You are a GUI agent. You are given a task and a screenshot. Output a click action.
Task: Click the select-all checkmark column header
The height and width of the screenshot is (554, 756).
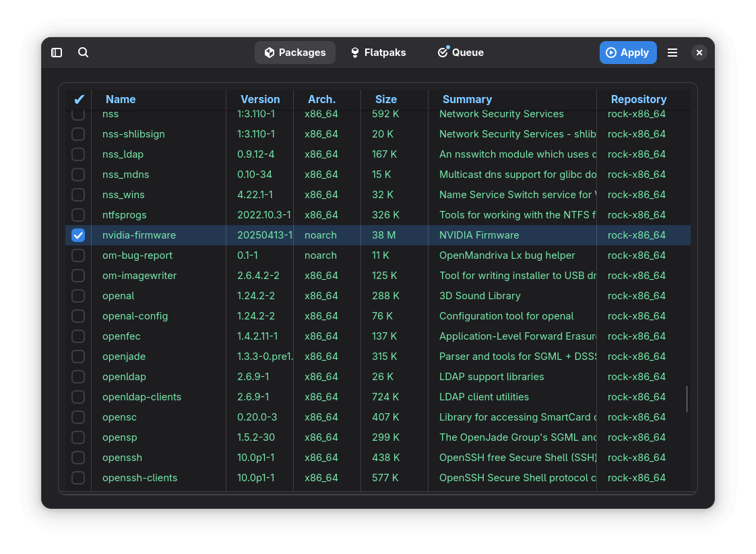79,100
